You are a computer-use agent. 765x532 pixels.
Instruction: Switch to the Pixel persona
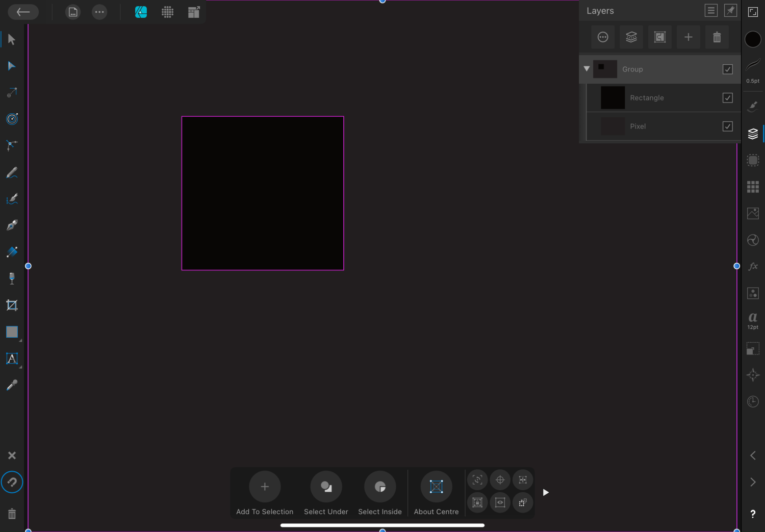(167, 12)
